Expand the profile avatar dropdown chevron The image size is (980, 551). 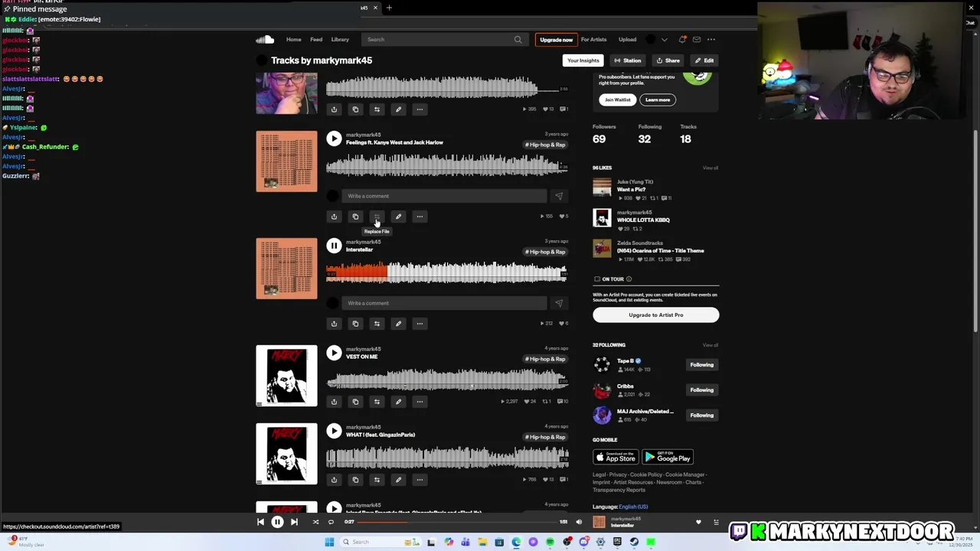[664, 40]
